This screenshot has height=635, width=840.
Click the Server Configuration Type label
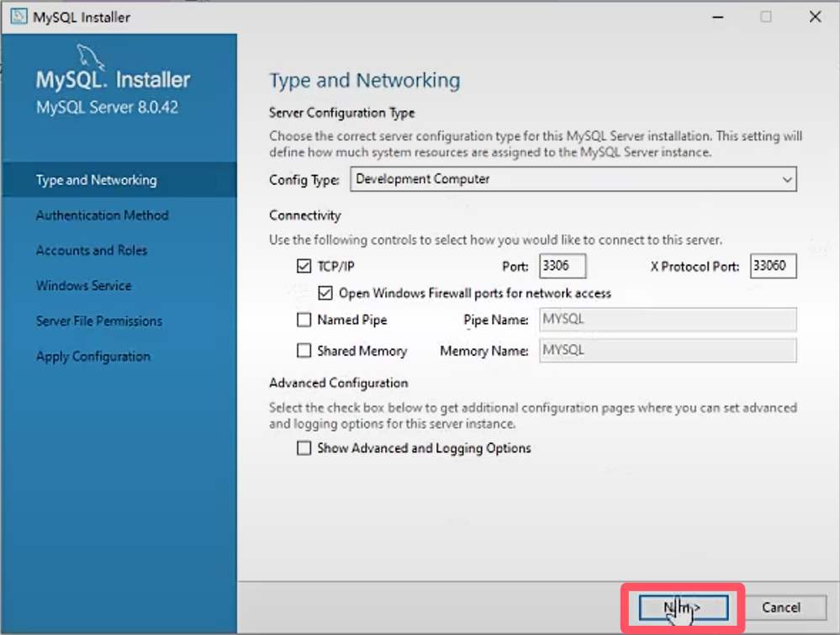[x=341, y=113]
